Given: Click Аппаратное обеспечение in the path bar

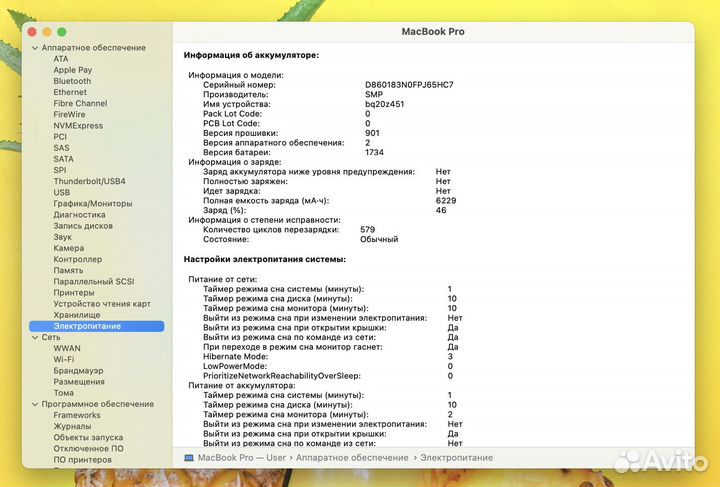Looking at the screenshot, I should pos(352,458).
